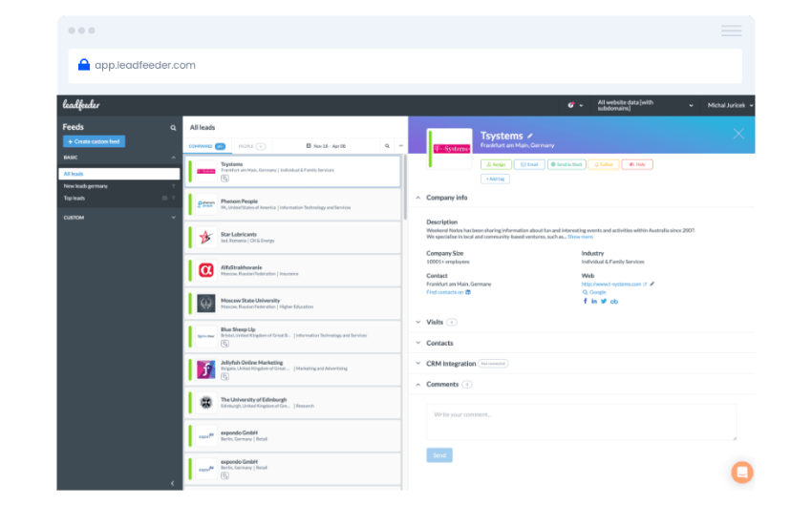Open the t-systems.com website link

[x=613, y=285]
